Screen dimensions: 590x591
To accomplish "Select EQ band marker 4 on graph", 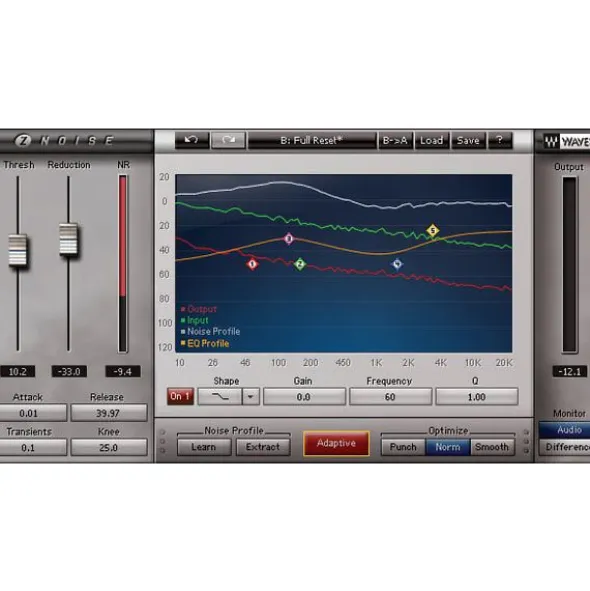I will coord(397,264).
